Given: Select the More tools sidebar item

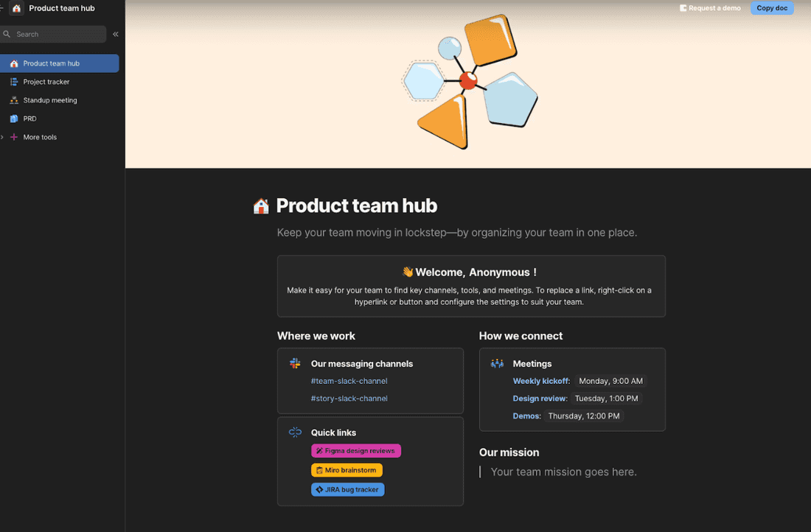Looking at the screenshot, I should pos(40,137).
